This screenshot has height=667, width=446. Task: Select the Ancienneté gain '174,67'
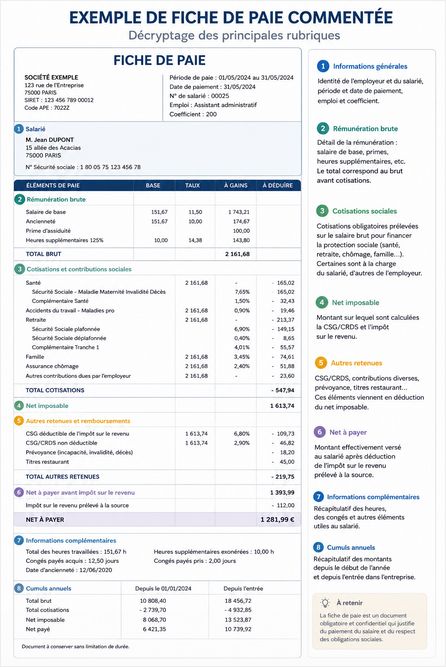pos(241,221)
